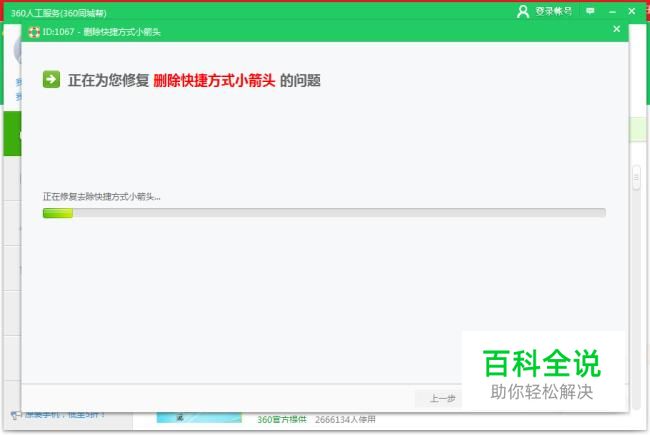Click status text 正在修复去除快捷方式小箭头...
Image resolution: width=650 pixels, height=435 pixels.
pos(102,197)
